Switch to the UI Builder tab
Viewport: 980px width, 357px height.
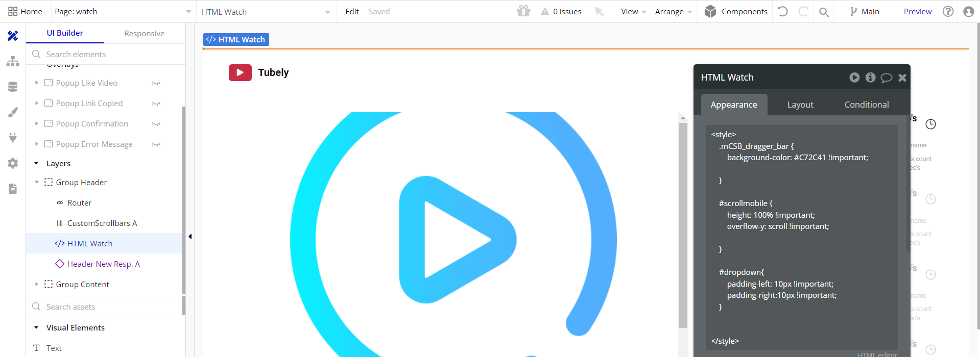point(65,33)
